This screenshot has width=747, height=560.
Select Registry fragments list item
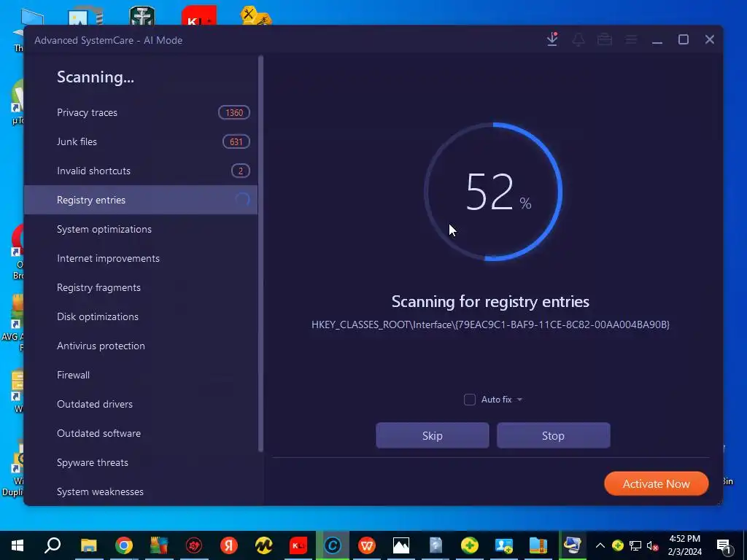tap(141, 287)
